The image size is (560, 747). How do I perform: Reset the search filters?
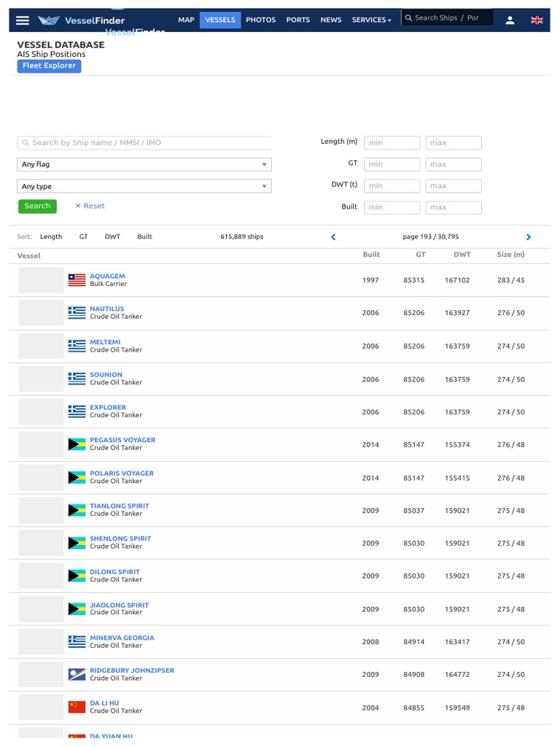(x=90, y=206)
